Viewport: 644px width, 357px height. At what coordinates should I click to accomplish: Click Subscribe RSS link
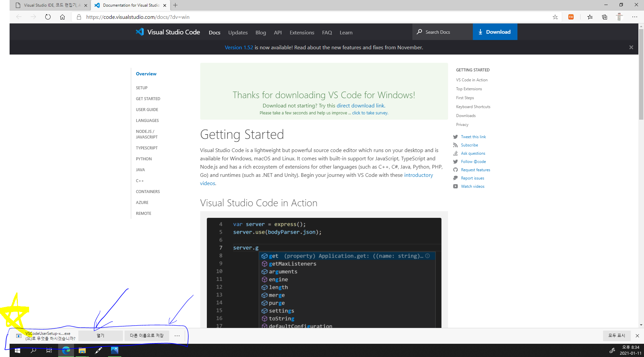pos(470,145)
